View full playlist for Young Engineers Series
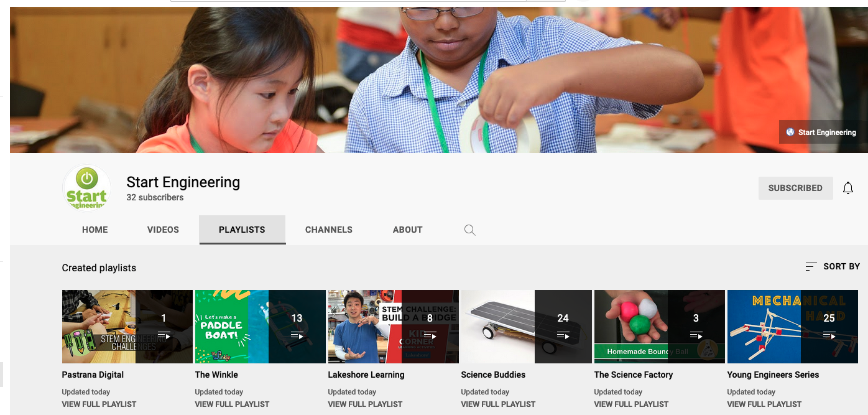 click(764, 404)
